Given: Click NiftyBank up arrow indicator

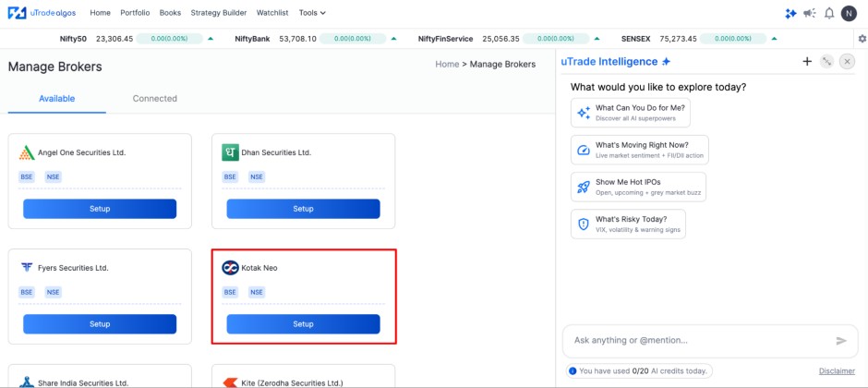Looking at the screenshot, I should click(393, 39).
